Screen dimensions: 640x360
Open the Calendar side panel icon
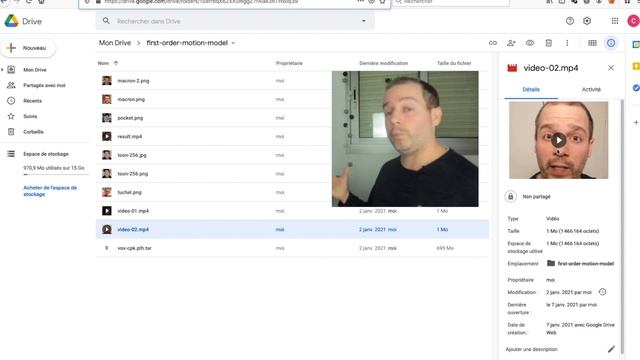pyautogui.click(x=636, y=44)
